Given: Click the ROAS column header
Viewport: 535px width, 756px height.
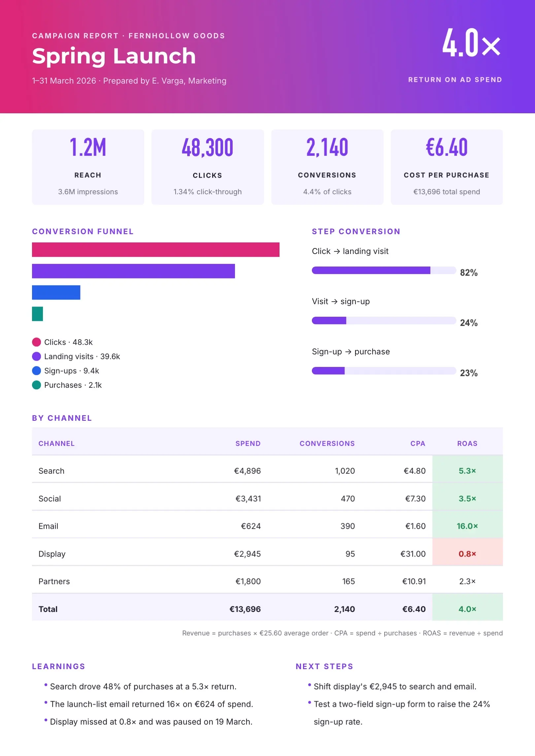Looking at the screenshot, I should [467, 444].
